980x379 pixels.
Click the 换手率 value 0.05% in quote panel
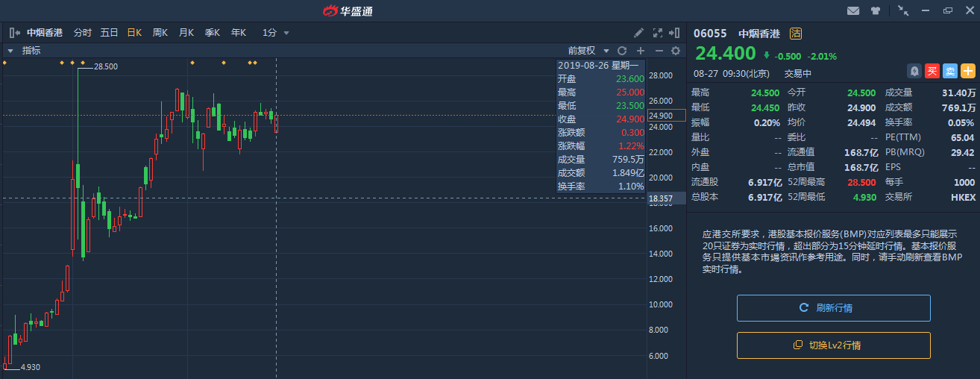coord(961,122)
